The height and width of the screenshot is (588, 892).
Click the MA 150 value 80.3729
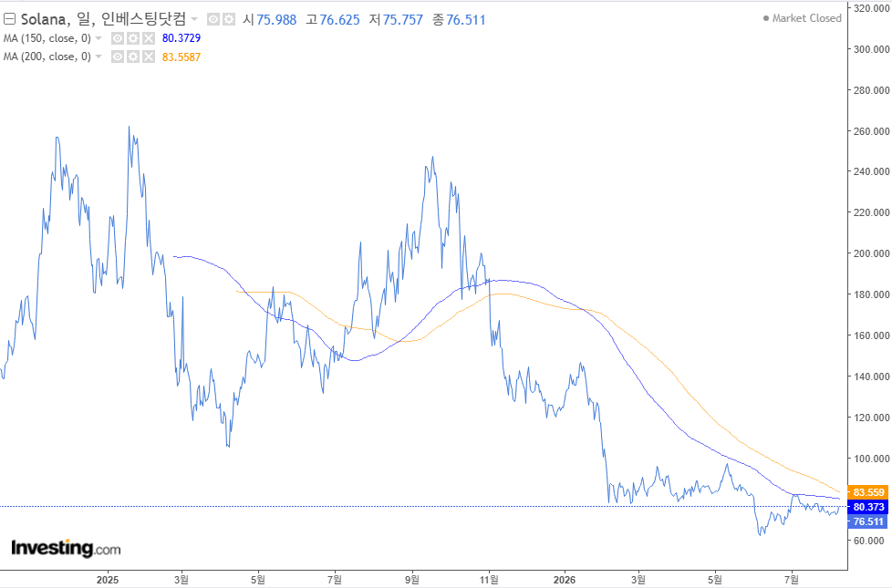click(x=182, y=38)
